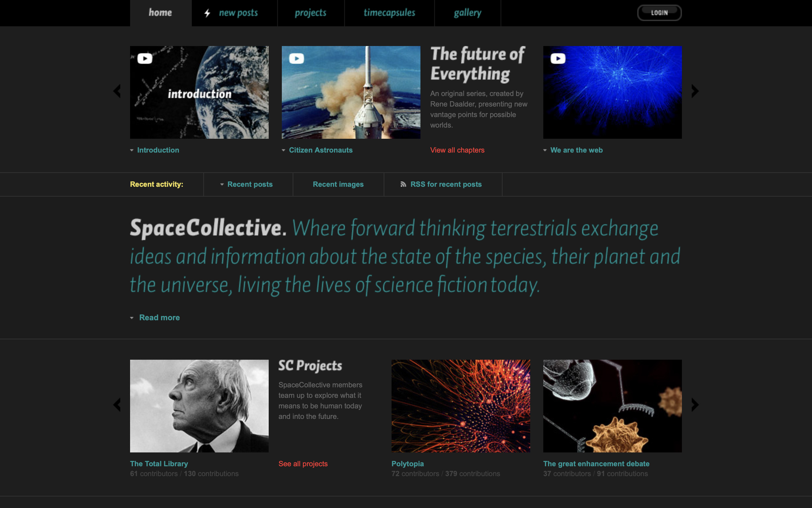Click See all projects link
Viewport: 812px width, 508px height.
click(x=303, y=464)
